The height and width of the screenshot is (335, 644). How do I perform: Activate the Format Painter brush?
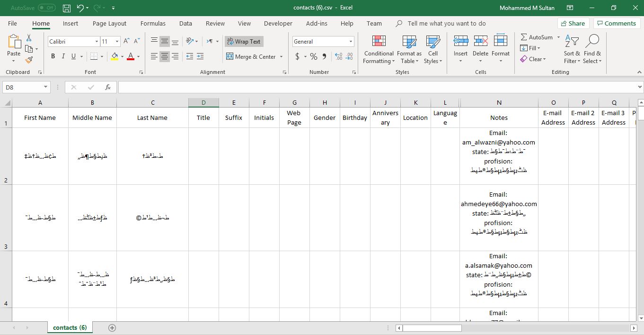(29, 60)
